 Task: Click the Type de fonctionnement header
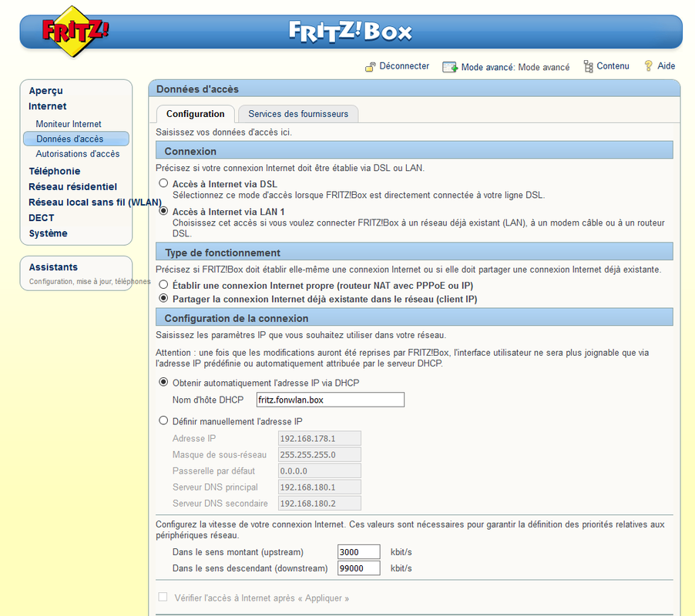(x=414, y=252)
